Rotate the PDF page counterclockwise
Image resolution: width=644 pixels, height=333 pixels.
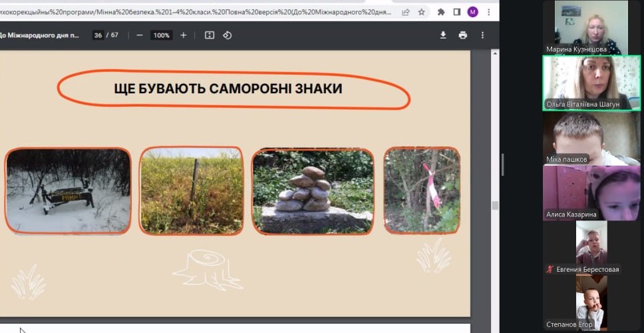(228, 35)
